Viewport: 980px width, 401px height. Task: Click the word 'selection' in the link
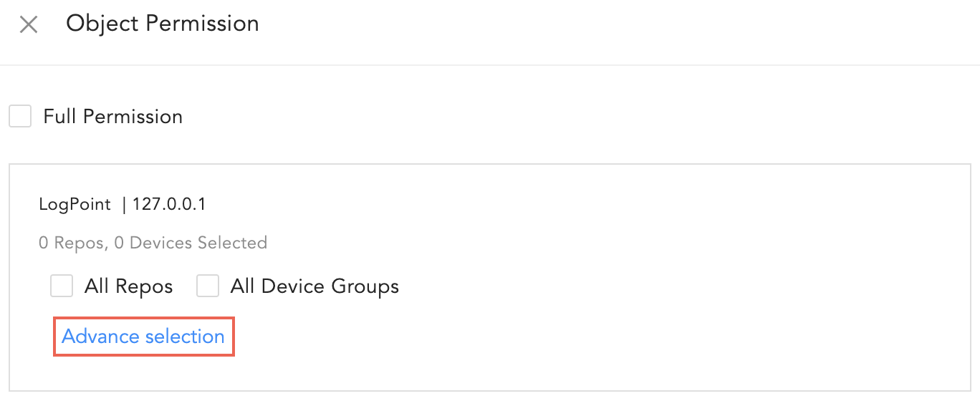coord(185,337)
